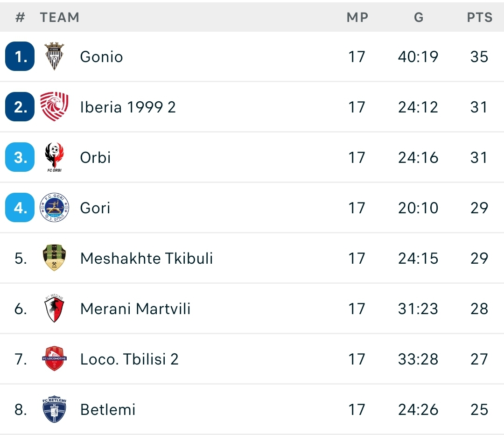
Task: Click the TEAM column header
Action: pos(59,17)
